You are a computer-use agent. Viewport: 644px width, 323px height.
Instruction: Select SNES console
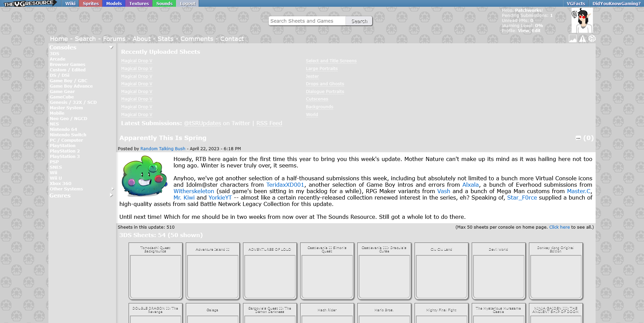(56, 167)
